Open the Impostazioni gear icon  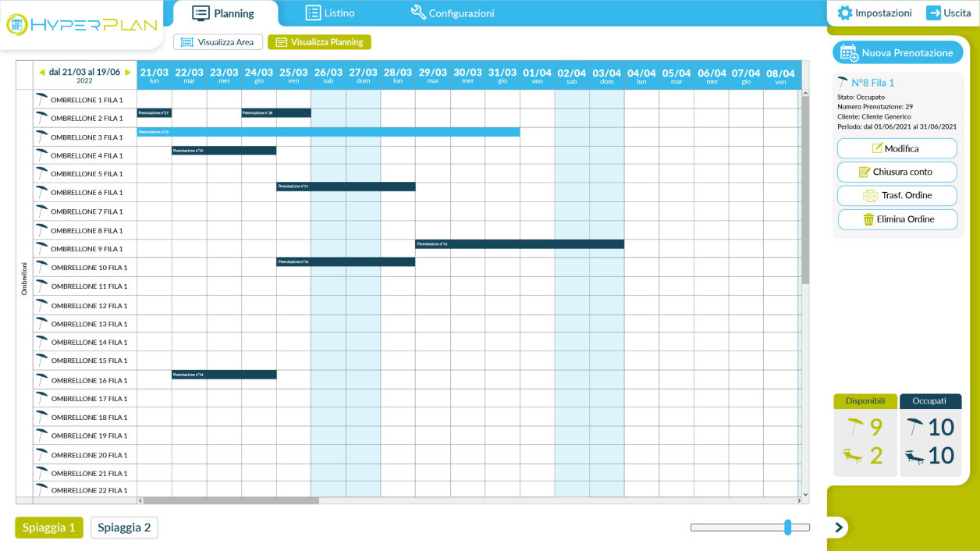pos(844,13)
